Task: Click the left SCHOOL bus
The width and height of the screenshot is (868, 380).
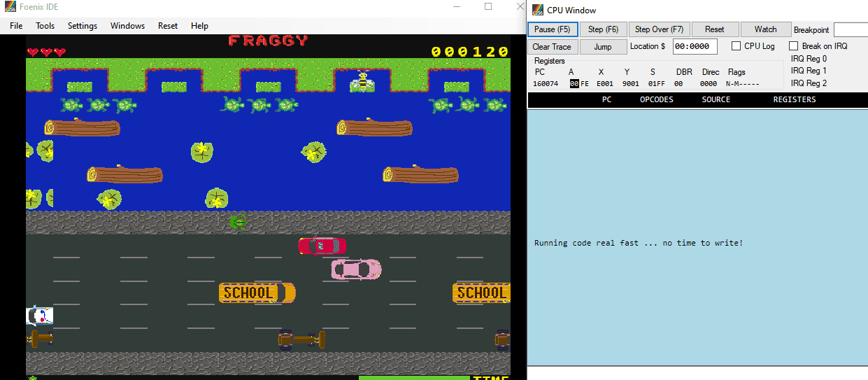Action: (257, 293)
